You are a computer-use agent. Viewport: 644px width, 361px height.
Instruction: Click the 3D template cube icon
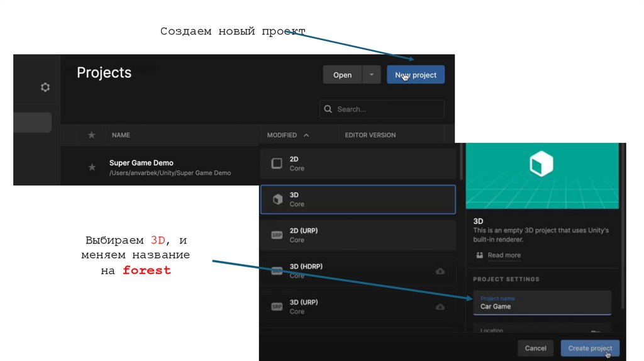point(277,199)
